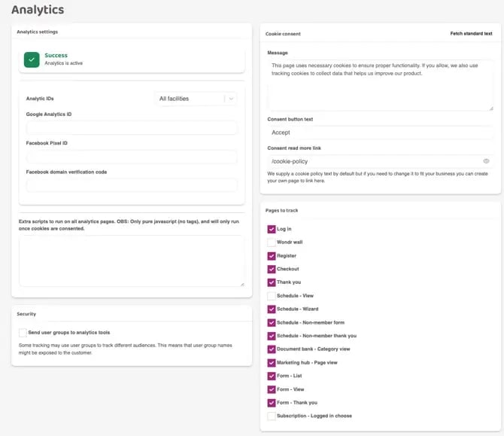Uncheck Marketing hub - Page view
The height and width of the screenshot is (436, 504).
272,362
